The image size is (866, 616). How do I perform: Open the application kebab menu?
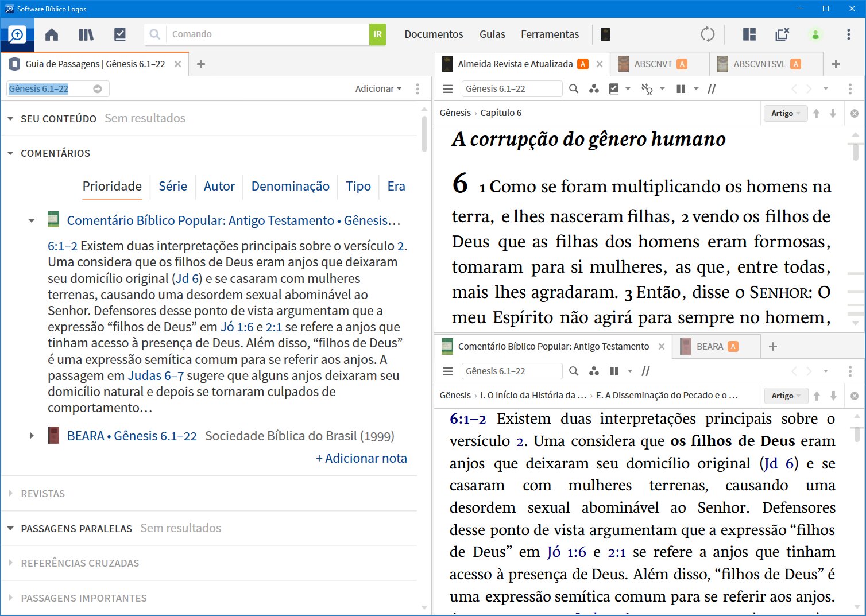848,34
